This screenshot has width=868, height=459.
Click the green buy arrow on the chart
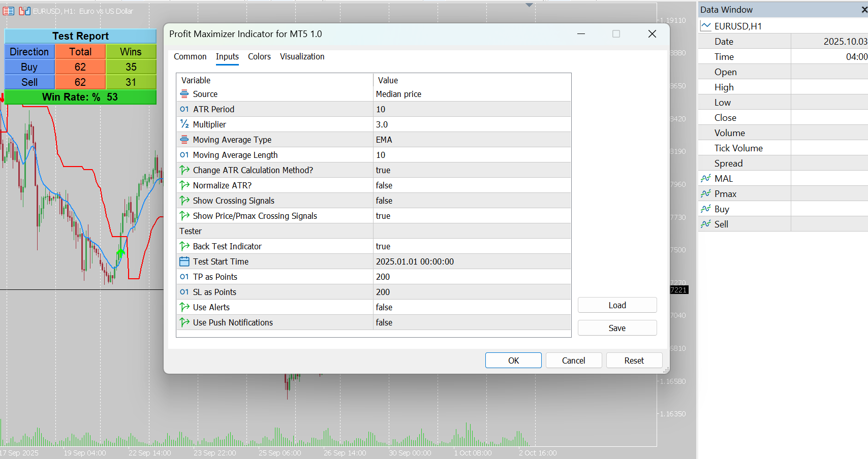point(120,252)
